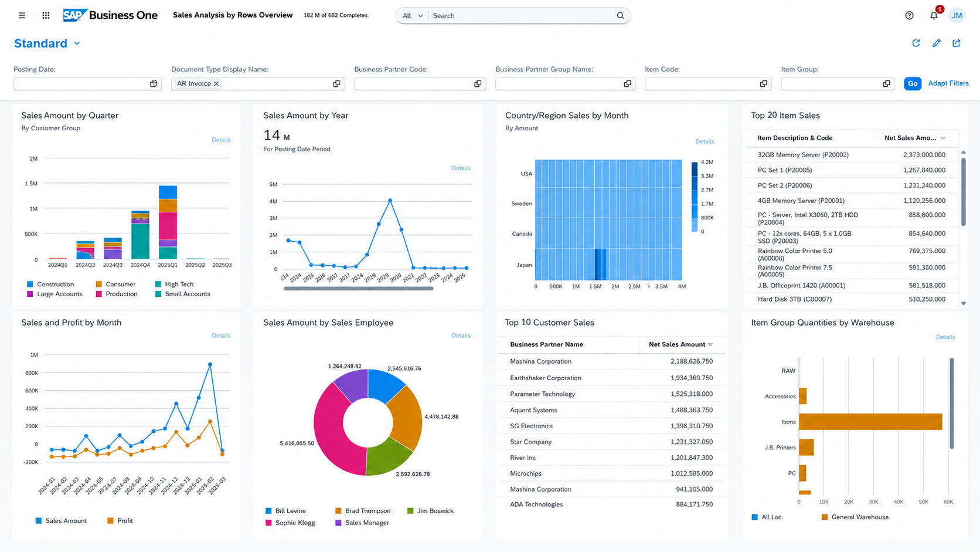Image resolution: width=980 pixels, height=552 pixels.
Task: Click the share export icon
Action: pos(957,43)
